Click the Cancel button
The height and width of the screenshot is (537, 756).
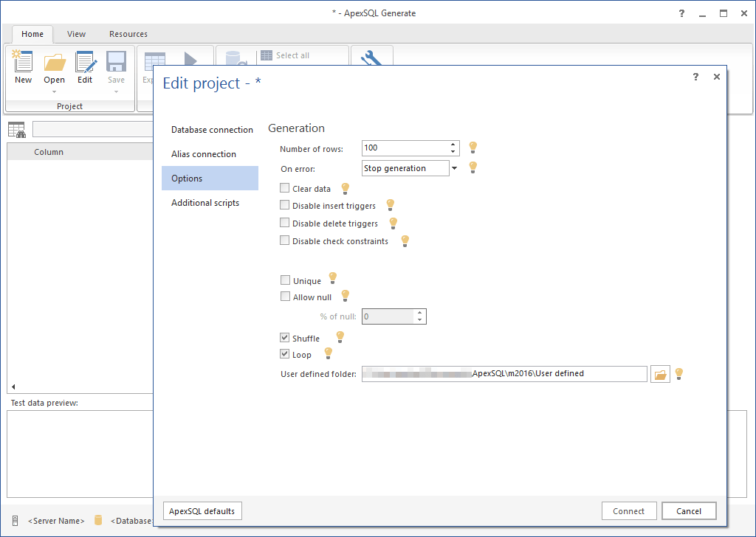[x=689, y=511]
